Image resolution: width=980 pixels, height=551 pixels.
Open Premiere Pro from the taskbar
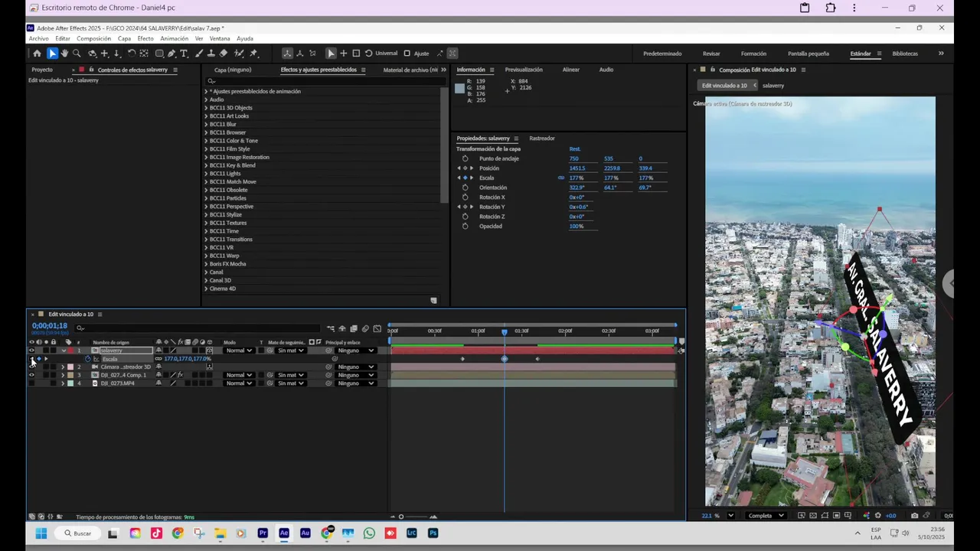point(263,533)
